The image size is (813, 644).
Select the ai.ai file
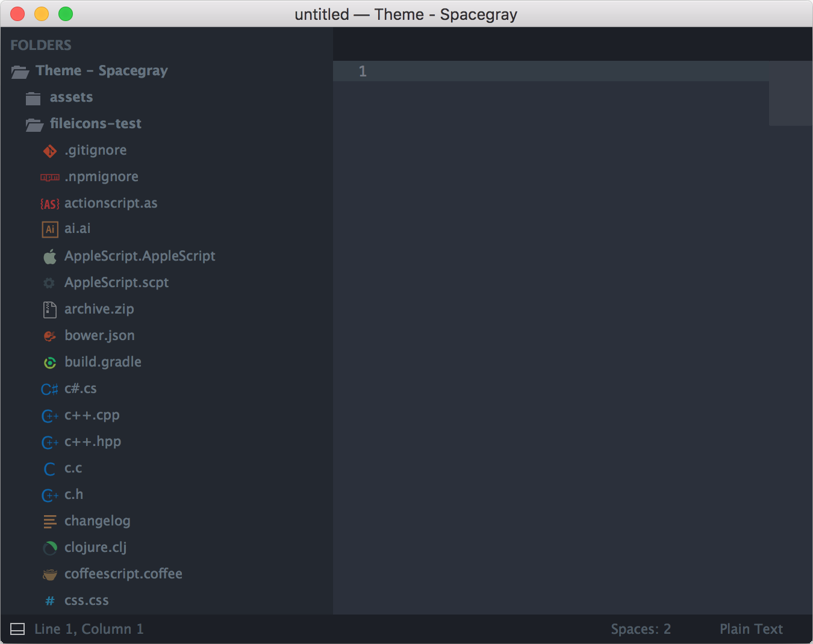[x=78, y=228]
